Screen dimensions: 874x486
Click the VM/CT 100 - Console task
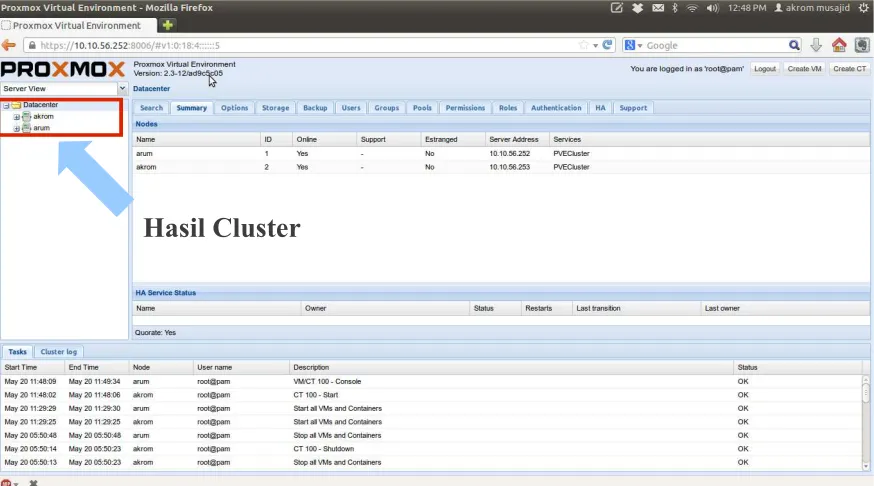pos(327,382)
